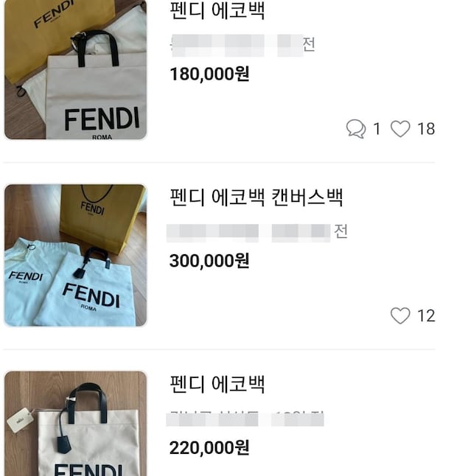Open the 펜디 에코백 캔버스백 listing title
454x476 pixels.
[256, 197]
